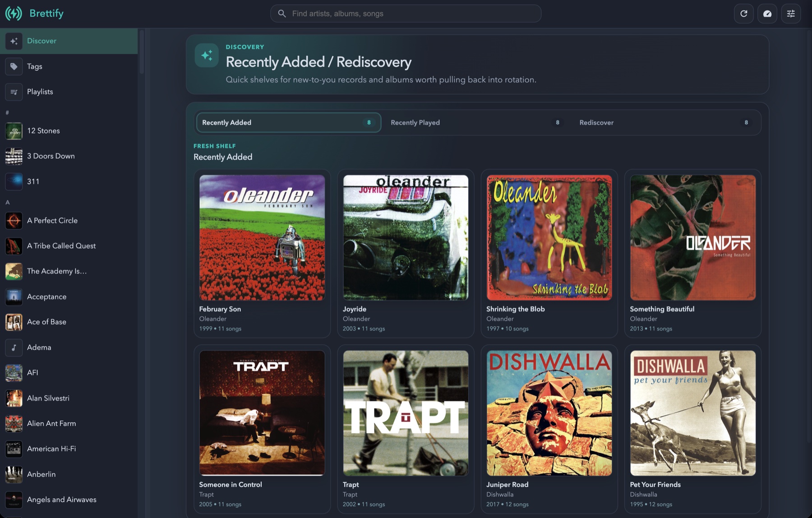Click Ace of Base artist avatar
Screen dimensions: 812x518
14,322
